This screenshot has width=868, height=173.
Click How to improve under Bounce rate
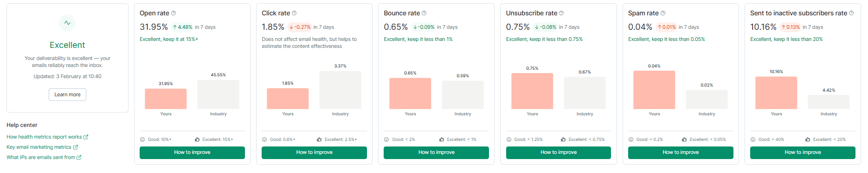[x=436, y=153]
